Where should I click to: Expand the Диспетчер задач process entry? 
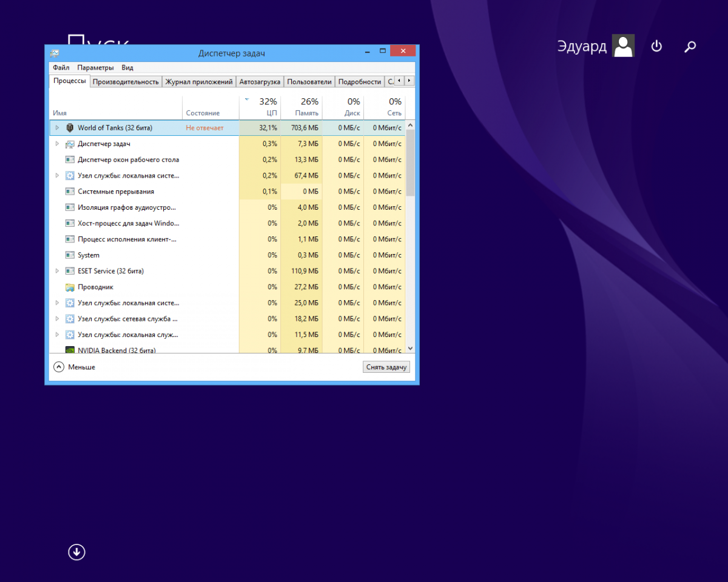click(57, 144)
